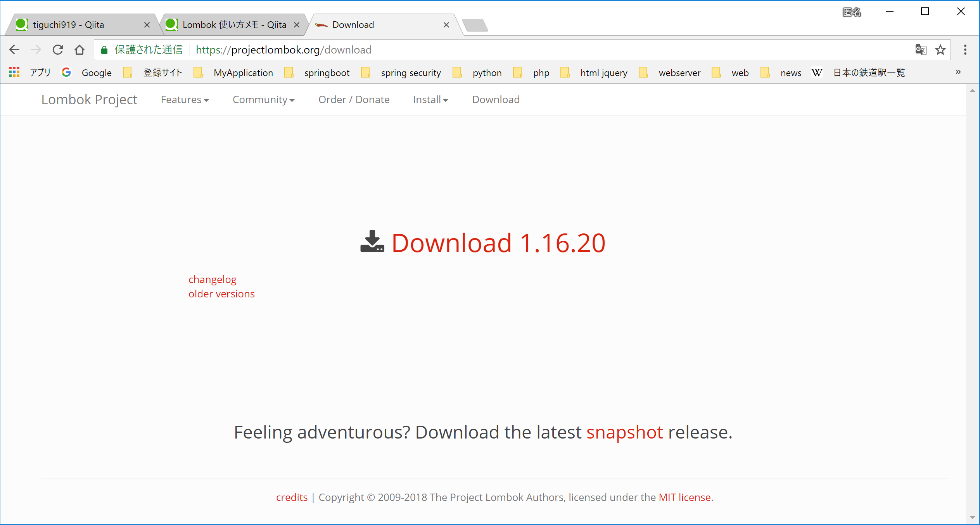
Task: Expand the Community menu
Action: tap(264, 100)
